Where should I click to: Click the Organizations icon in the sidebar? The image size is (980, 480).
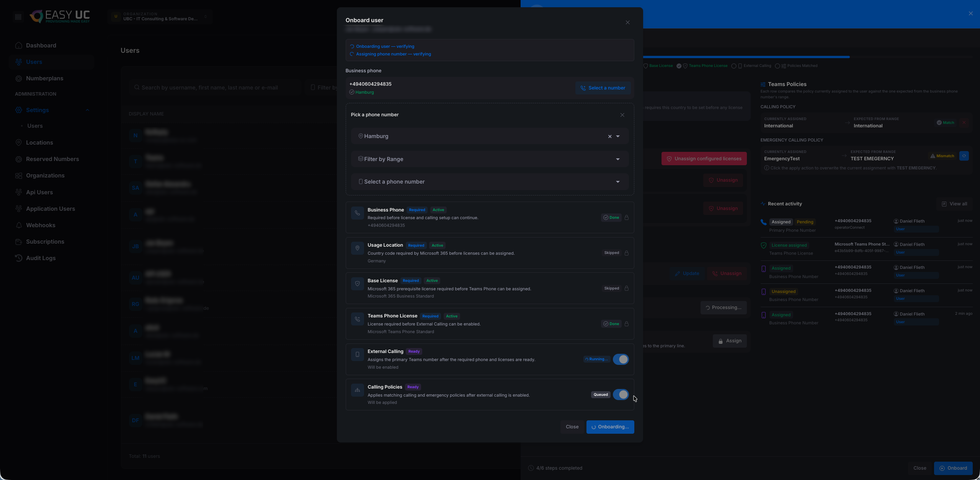tap(18, 176)
